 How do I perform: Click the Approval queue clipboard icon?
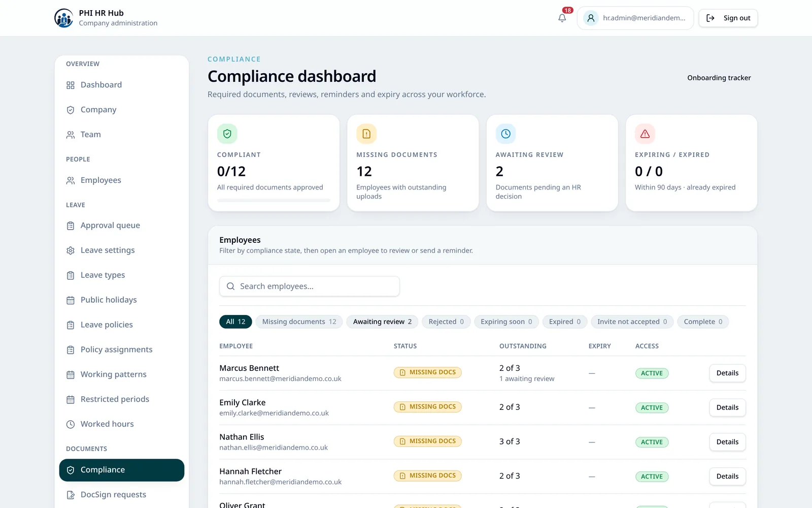click(x=71, y=226)
